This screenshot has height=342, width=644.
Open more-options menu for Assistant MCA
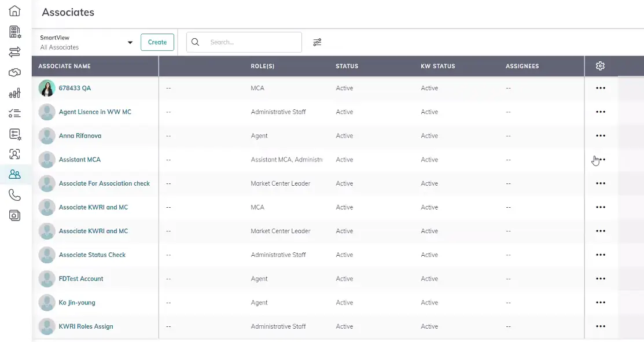pos(601,159)
